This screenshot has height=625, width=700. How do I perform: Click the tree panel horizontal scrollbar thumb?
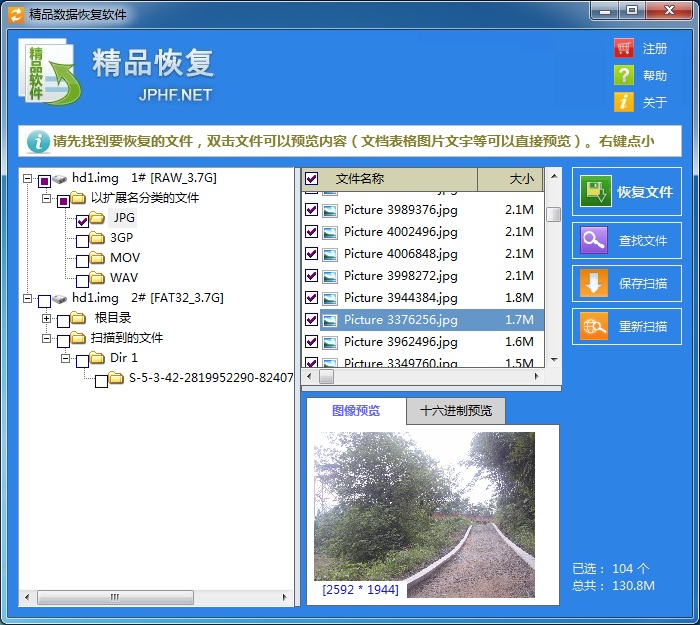tap(115, 597)
